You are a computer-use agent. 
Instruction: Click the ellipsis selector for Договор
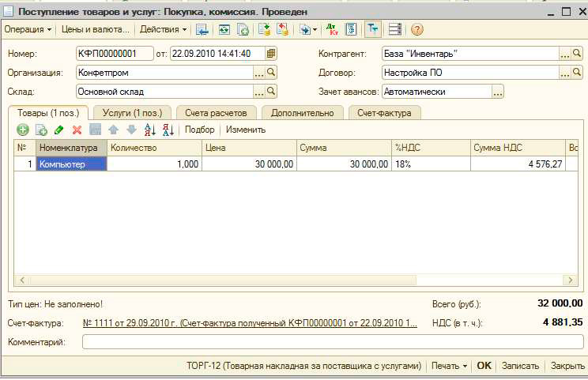[x=565, y=73]
